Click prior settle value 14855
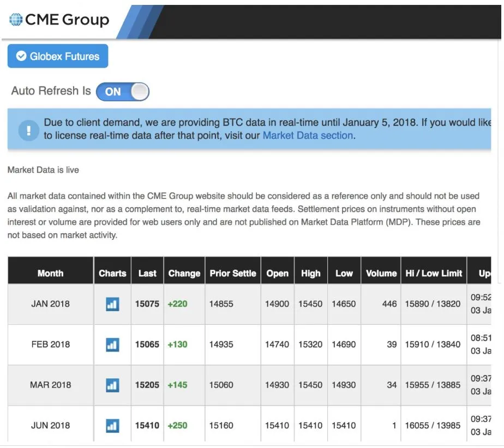 point(221,304)
